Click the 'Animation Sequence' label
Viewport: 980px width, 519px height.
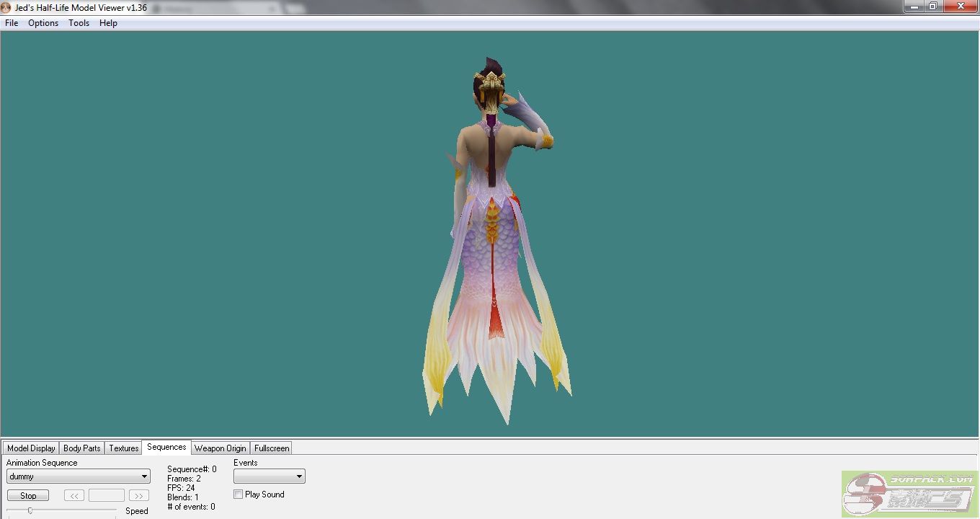tap(42, 463)
